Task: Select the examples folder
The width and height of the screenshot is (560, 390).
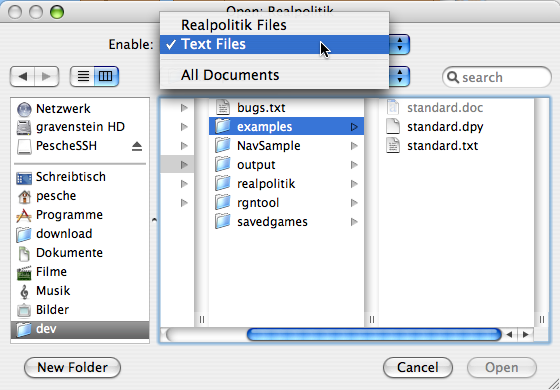Action: [286, 127]
